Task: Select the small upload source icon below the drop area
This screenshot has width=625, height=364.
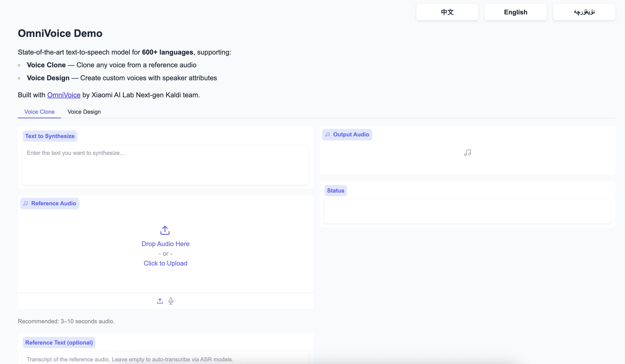Action: [x=160, y=301]
